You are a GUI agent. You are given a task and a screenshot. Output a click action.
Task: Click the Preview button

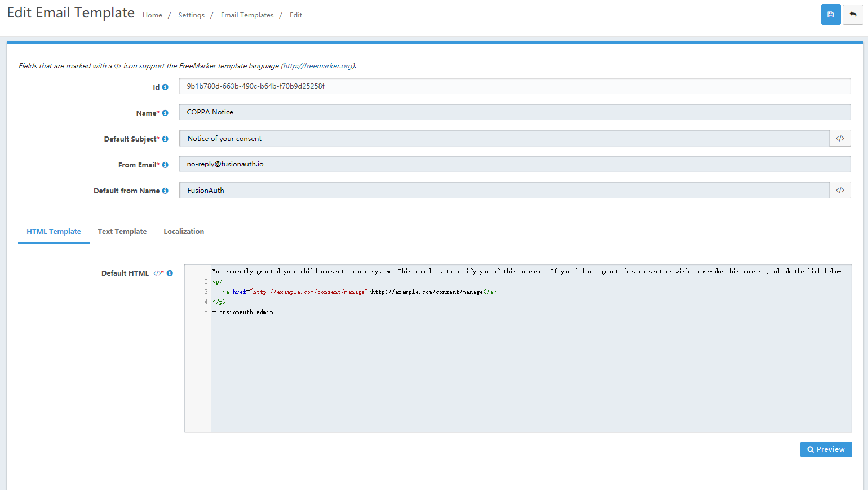tap(826, 449)
